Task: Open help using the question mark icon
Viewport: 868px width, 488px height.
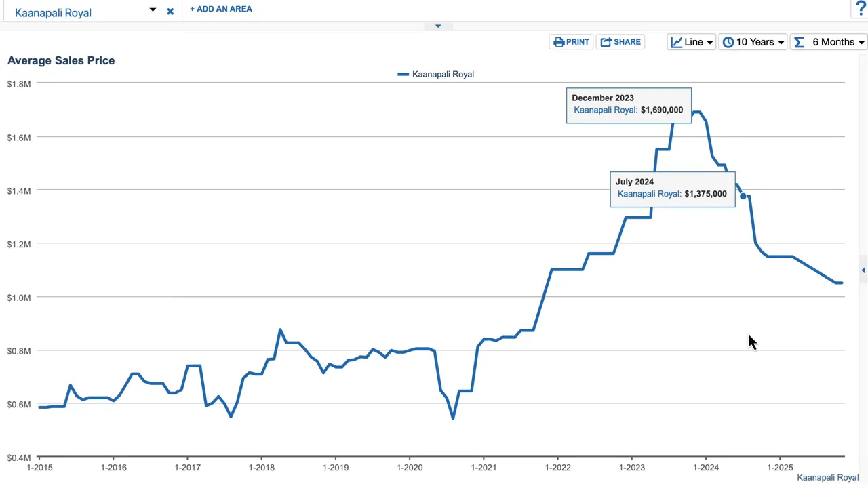Action: (x=861, y=8)
